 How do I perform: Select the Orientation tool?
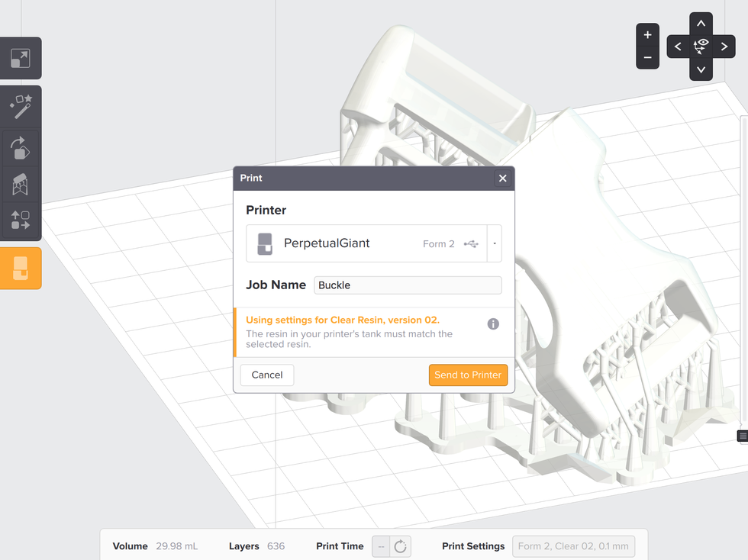(x=20, y=146)
